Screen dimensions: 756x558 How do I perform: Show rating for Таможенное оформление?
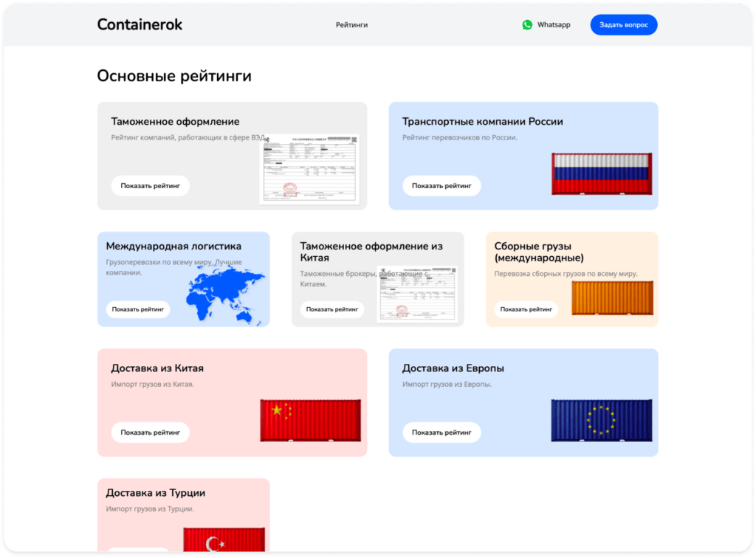[x=150, y=185]
